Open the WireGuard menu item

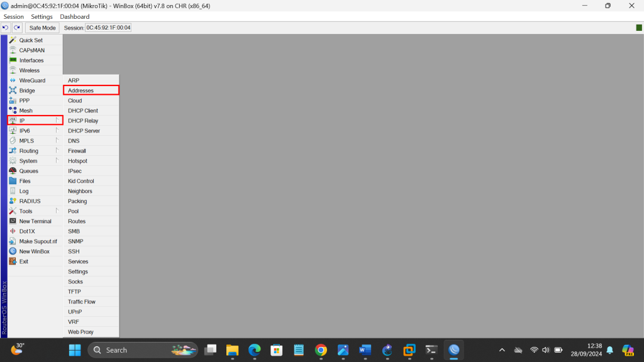click(32, 80)
